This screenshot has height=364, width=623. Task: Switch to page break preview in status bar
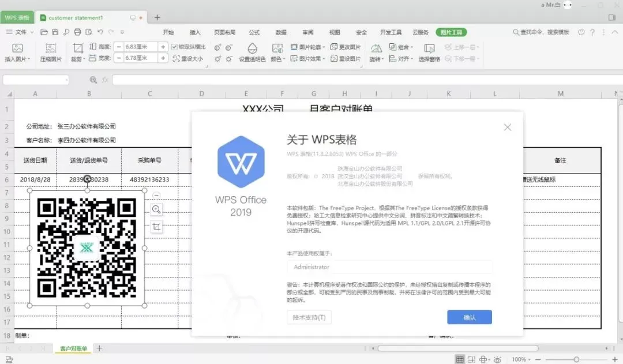point(472,359)
